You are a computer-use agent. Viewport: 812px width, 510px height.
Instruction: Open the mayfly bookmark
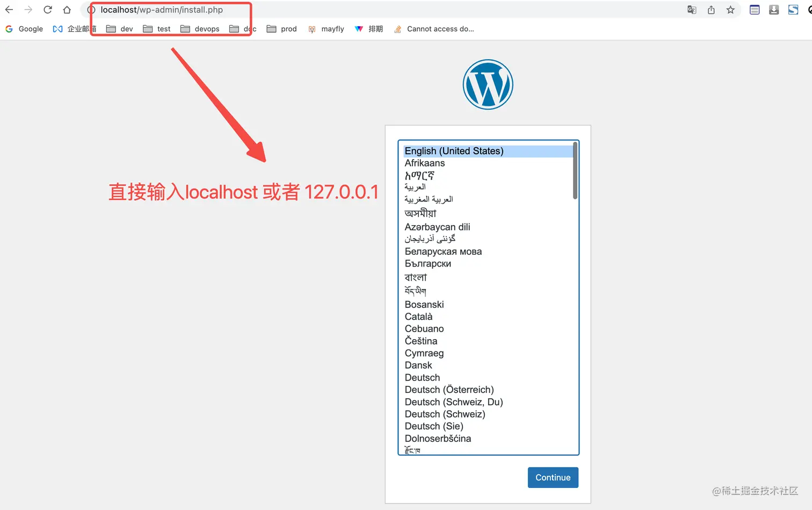pos(326,29)
